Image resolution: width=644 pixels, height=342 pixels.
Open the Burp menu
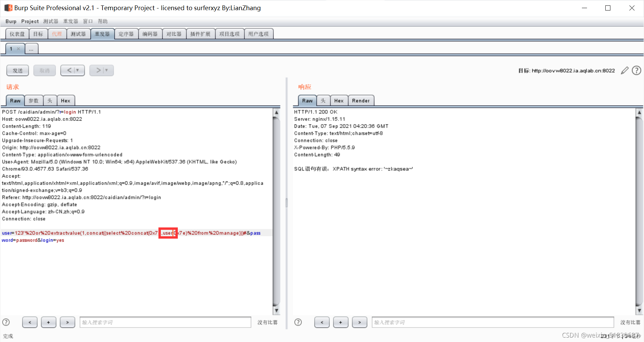coord(11,21)
